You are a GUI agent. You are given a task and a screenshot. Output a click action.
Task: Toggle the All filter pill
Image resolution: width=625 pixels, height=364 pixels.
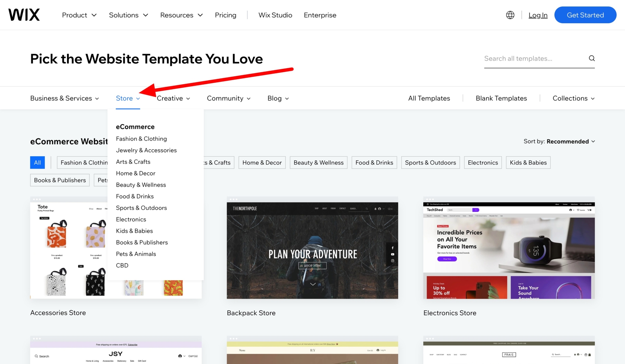pos(37,162)
